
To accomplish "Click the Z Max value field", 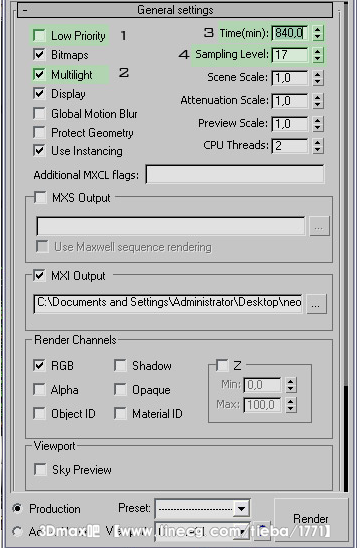I will (x=262, y=405).
